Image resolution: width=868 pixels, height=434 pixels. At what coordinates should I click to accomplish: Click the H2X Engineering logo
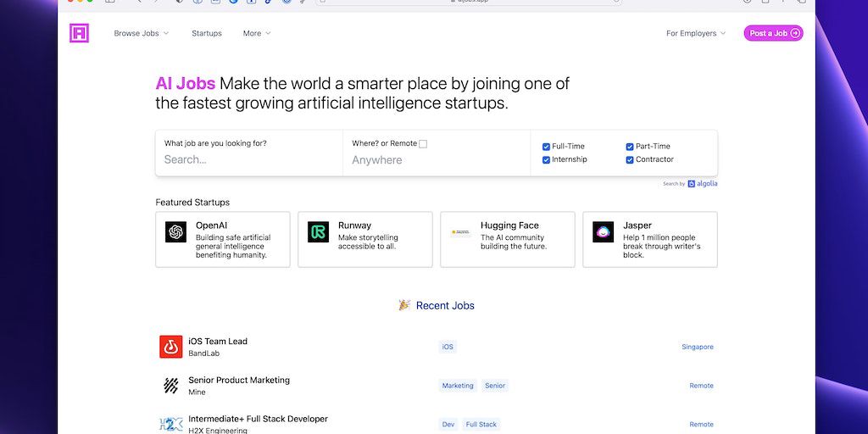(x=170, y=424)
